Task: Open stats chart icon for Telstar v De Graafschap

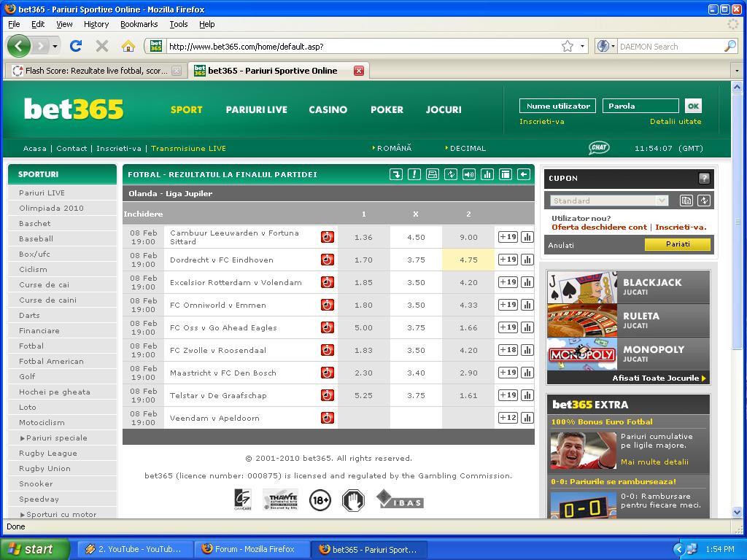Action: [527, 394]
